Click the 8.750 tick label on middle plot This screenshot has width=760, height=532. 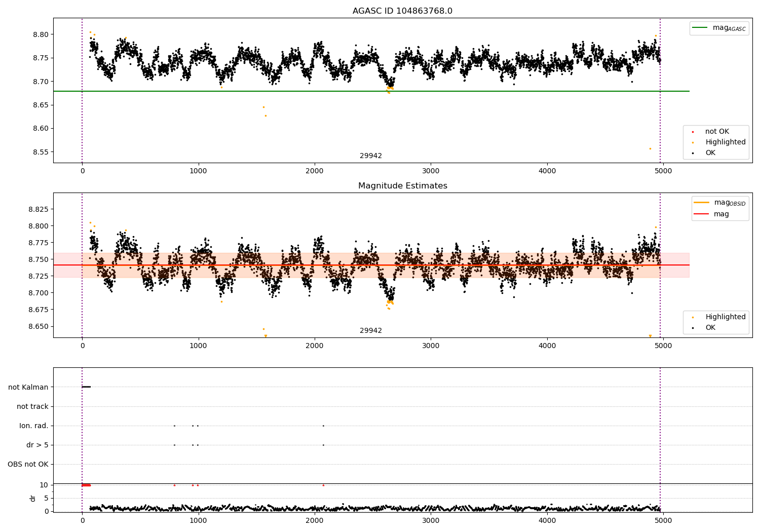click(x=39, y=259)
